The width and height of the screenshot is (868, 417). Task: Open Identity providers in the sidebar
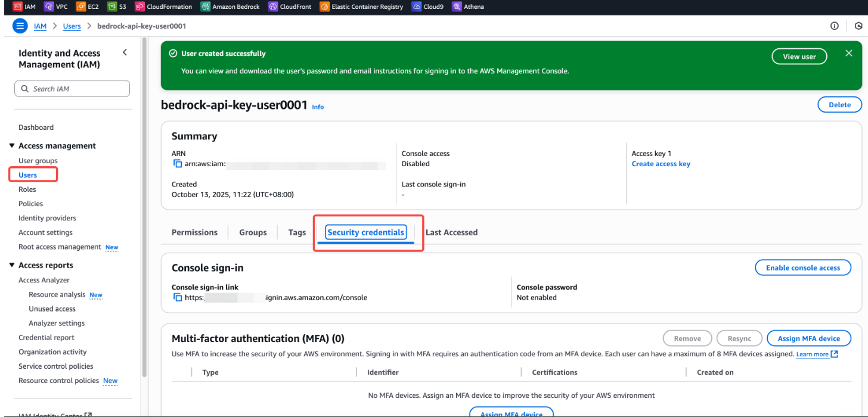pos(47,218)
